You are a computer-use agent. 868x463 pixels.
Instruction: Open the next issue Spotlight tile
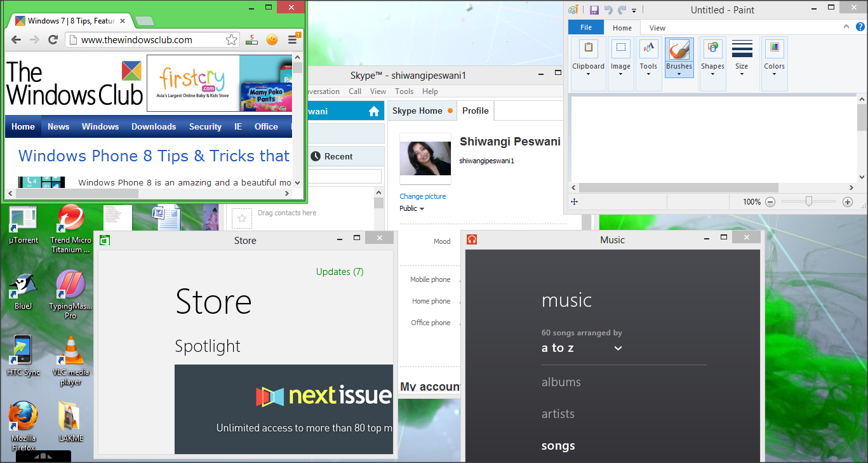point(284,410)
